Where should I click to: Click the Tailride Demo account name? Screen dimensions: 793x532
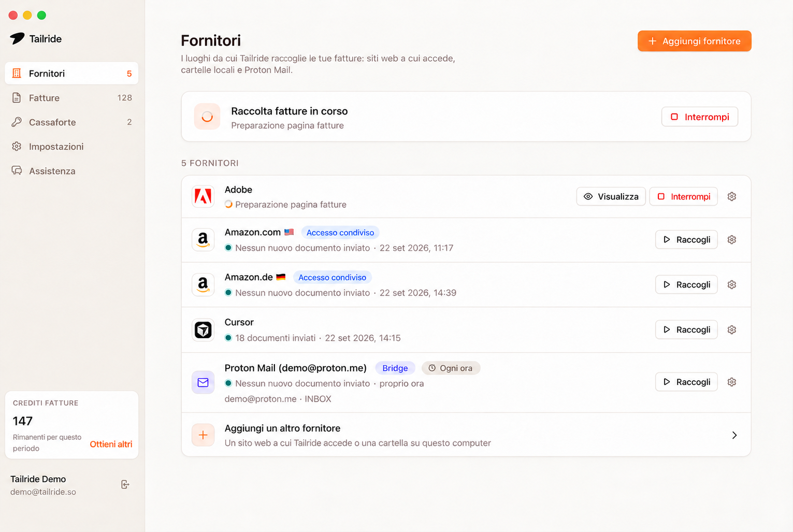pyautogui.click(x=38, y=479)
